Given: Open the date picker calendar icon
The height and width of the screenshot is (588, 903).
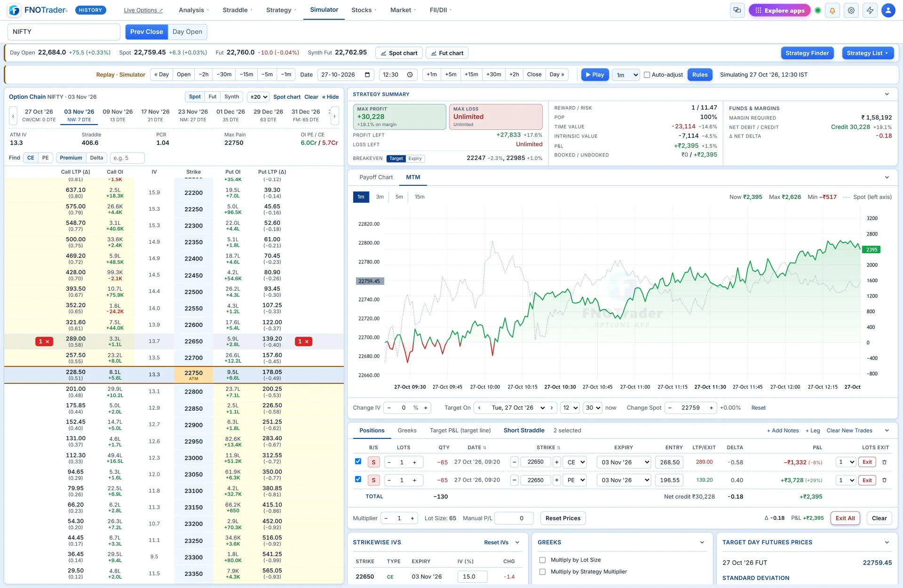Looking at the screenshot, I should (x=367, y=75).
